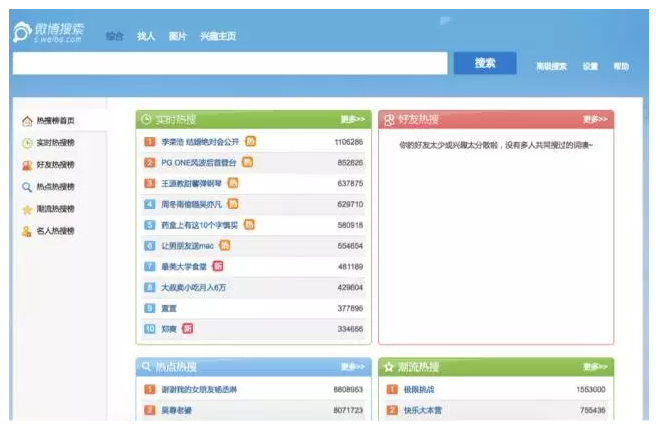660x430 pixels.
Task: Expand 更多>> in the 热点热搜 panel
Action: pos(352,367)
